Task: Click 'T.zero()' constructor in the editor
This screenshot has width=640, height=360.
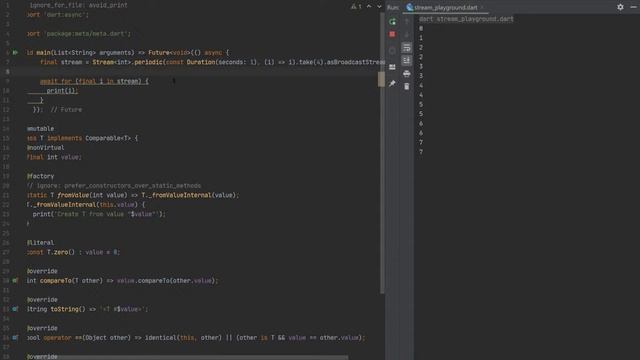Action: [x=61, y=252]
